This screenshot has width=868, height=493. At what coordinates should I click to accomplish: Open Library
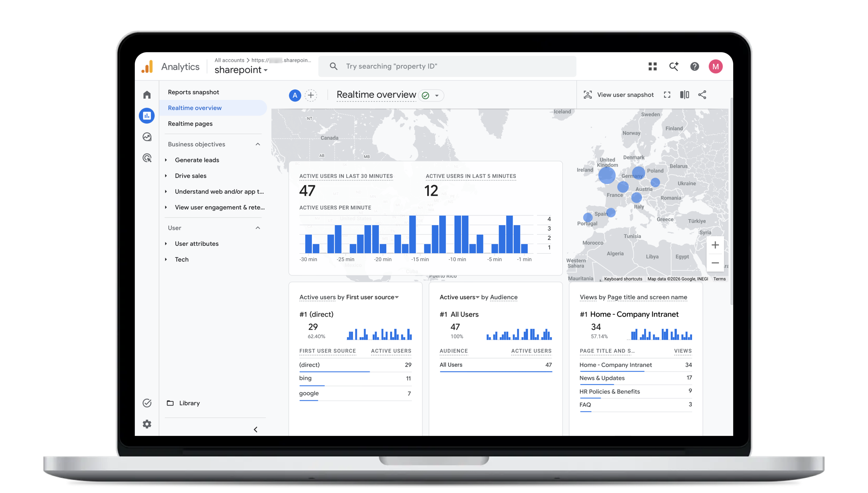point(189,403)
